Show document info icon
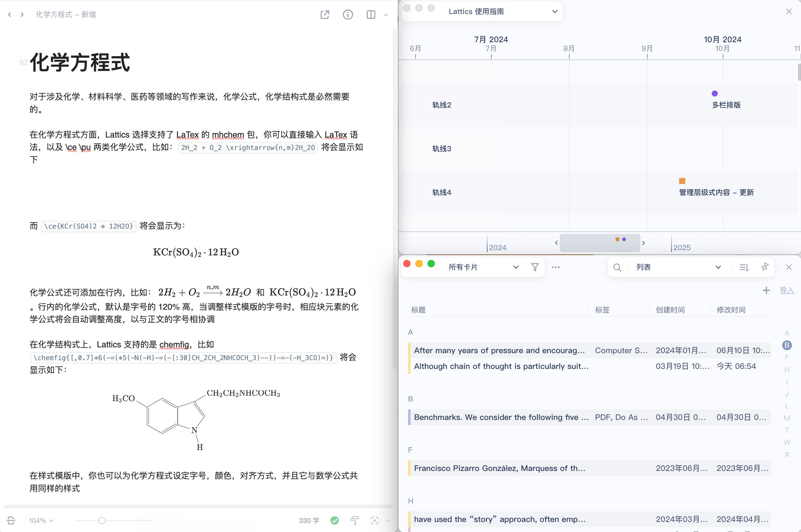This screenshot has height=532, width=801. click(348, 15)
